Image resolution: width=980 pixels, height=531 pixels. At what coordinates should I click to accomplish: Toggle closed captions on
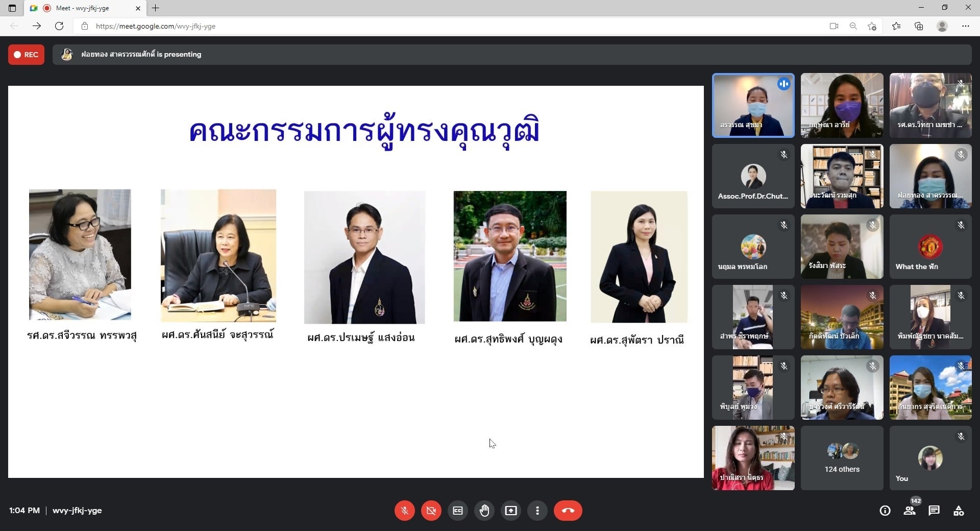pos(458,511)
